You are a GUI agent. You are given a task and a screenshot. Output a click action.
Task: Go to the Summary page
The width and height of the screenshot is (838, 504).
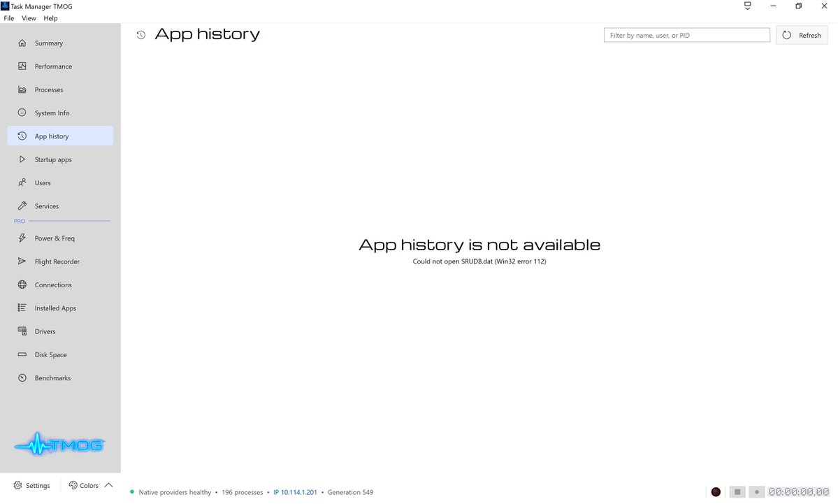coord(60,43)
